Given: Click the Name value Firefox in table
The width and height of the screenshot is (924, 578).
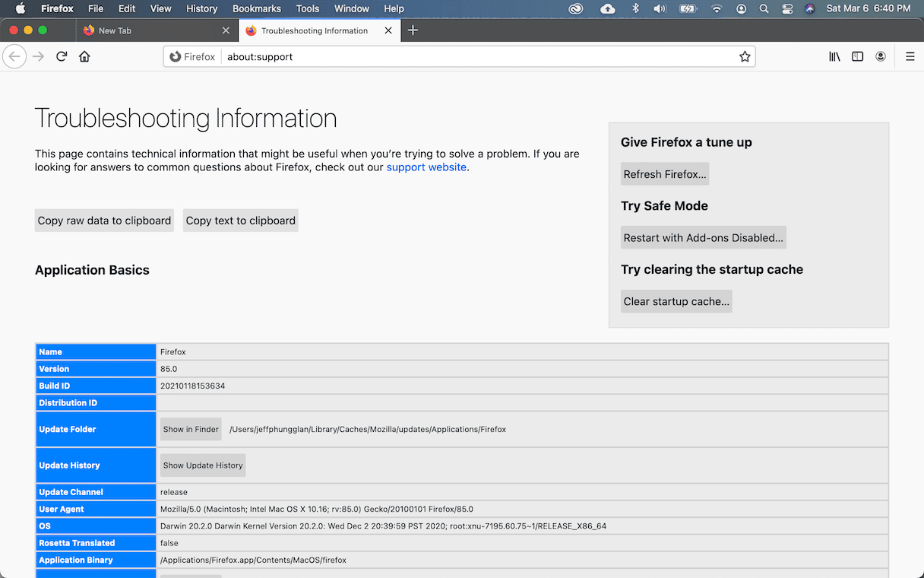Looking at the screenshot, I should (173, 352).
